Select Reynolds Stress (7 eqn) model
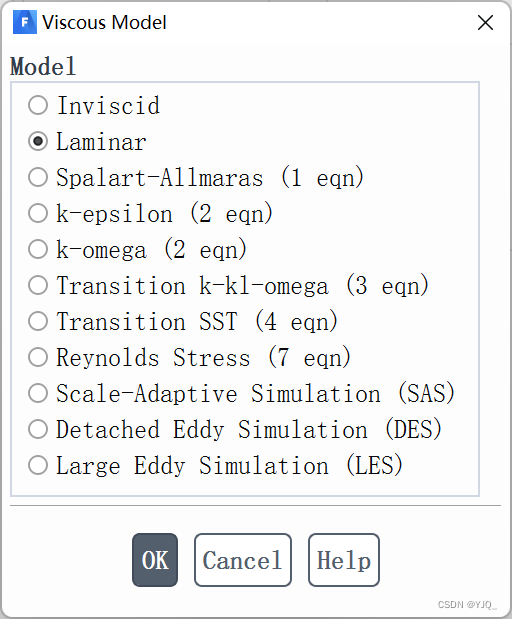The width and height of the screenshot is (512, 619). coord(38,357)
